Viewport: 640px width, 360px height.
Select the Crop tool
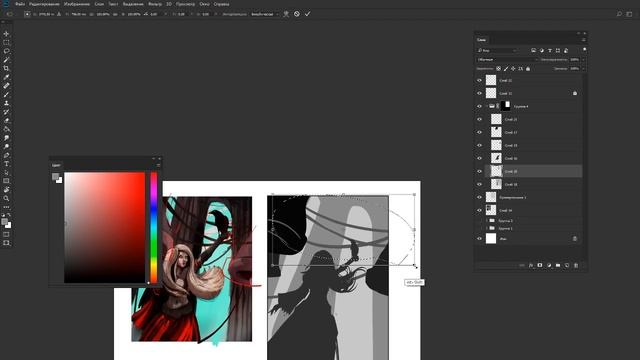click(x=6, y=68)
